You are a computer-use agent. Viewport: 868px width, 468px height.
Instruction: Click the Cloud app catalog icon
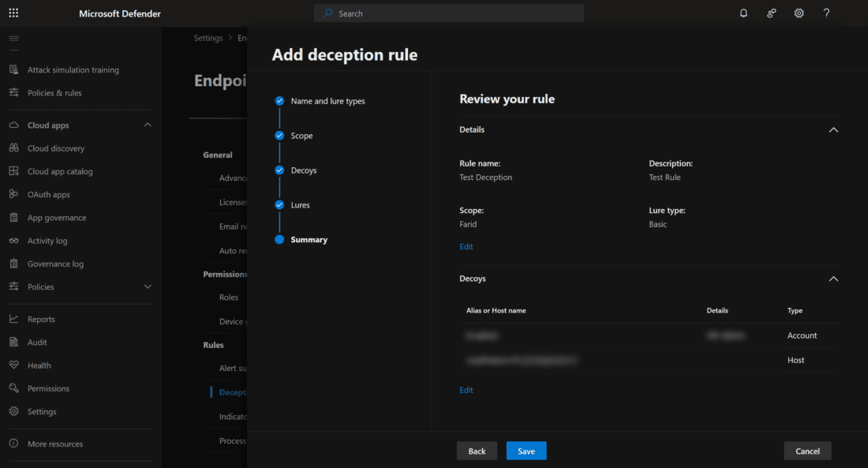click(14, 171)
